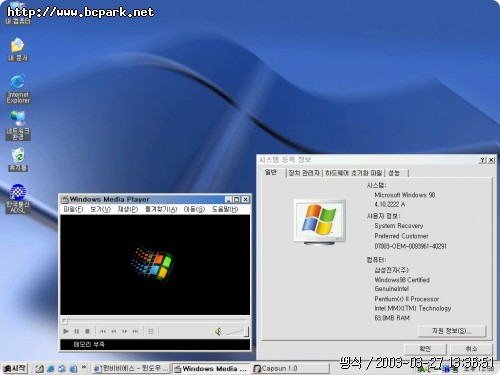Viewport: 500px width, 375px height.
Task: Click the help question mark in System Properties
Action: tap(482, 160)
